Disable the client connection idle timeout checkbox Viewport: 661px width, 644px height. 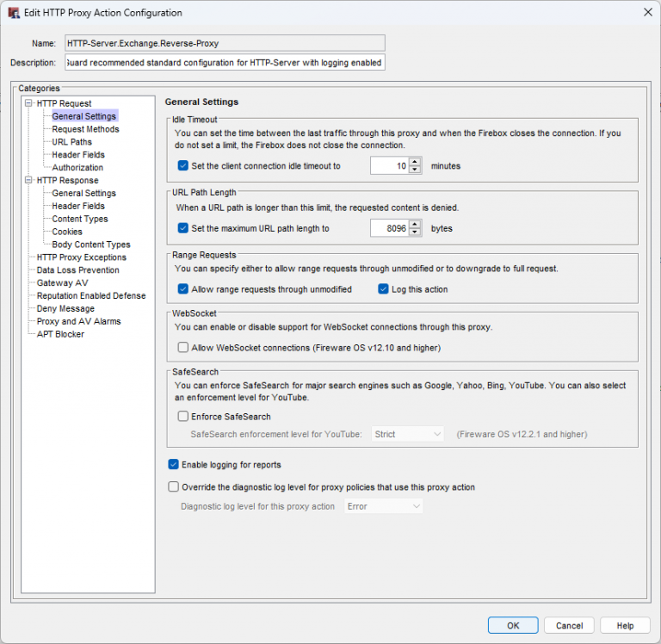point(182,166)
